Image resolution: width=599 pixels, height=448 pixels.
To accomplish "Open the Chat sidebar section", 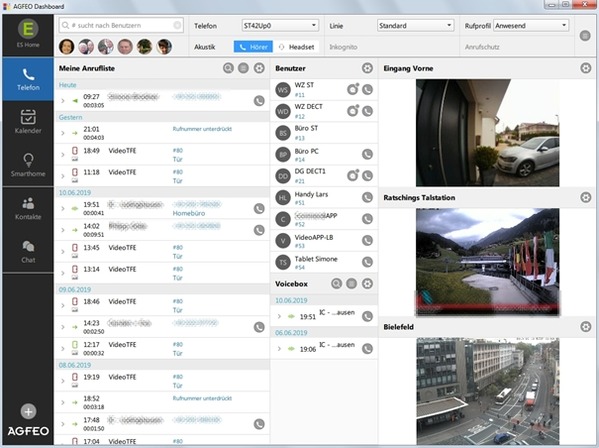I will pyautogui.click(x=28, y=251).
